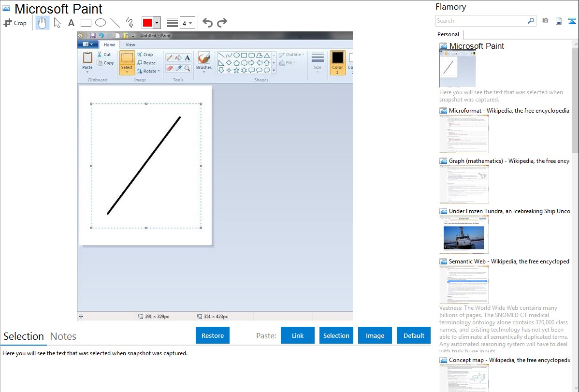Select the Color picker eyedropper in Paint

click(178, 68)
